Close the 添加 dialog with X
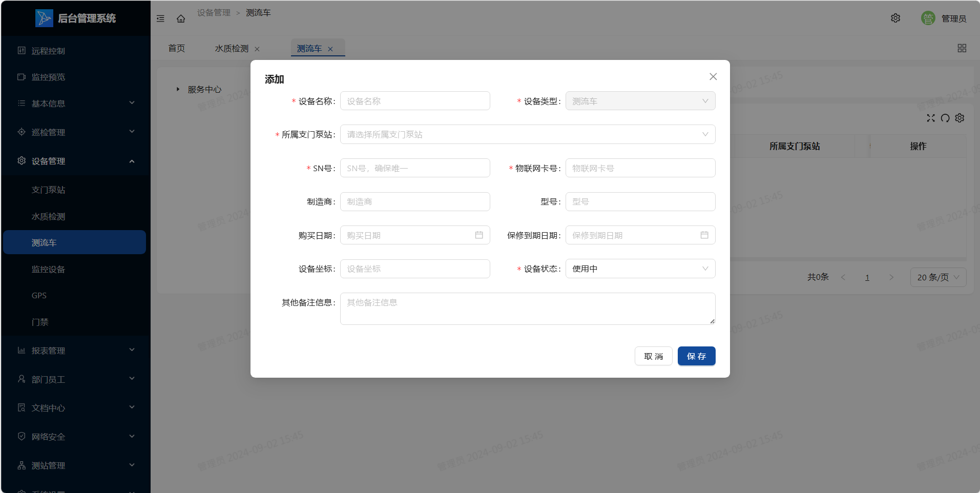This screenshot has width=980, height=493. pos(713,76)
